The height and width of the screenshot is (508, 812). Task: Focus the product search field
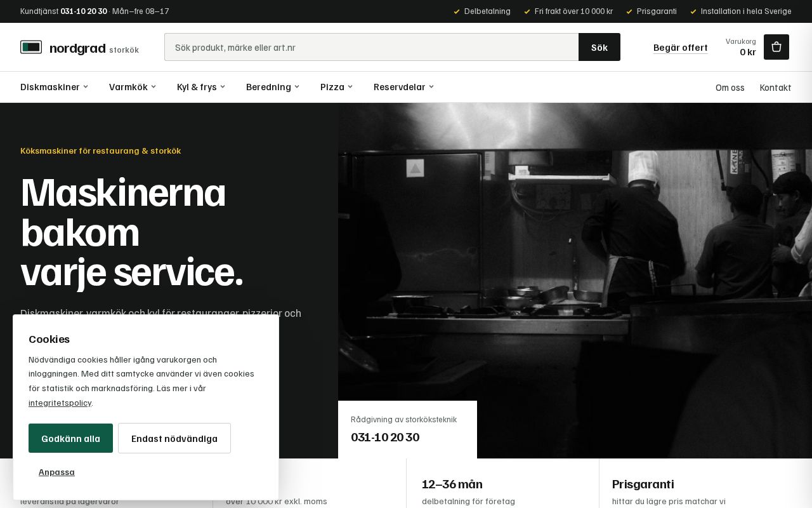coord(372,47)
